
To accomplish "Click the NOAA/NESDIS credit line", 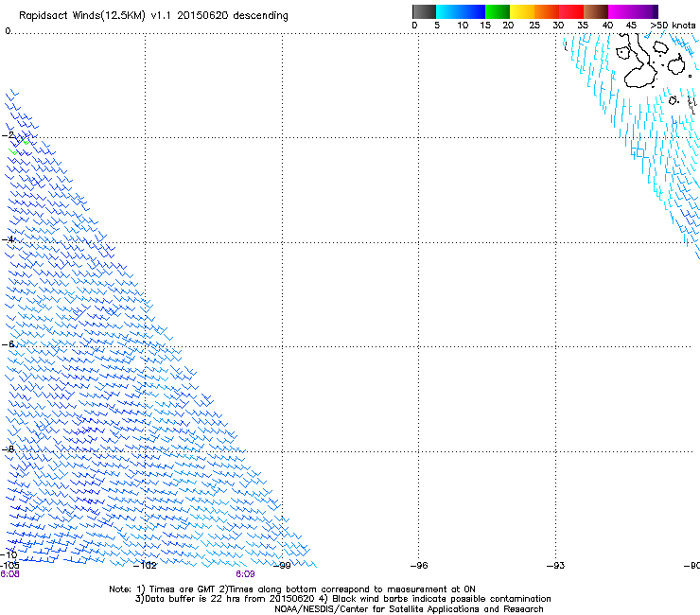I will 409,609.
